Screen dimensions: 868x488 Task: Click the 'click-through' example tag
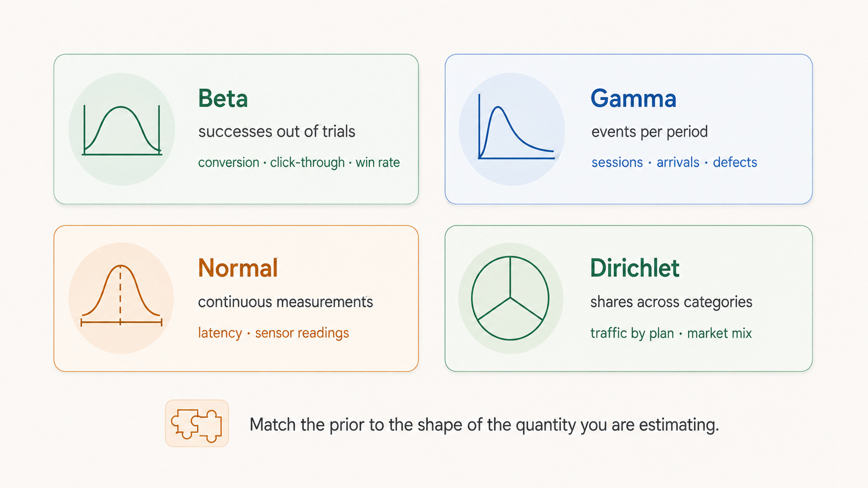pyautogui.click(x=307, y=162)
